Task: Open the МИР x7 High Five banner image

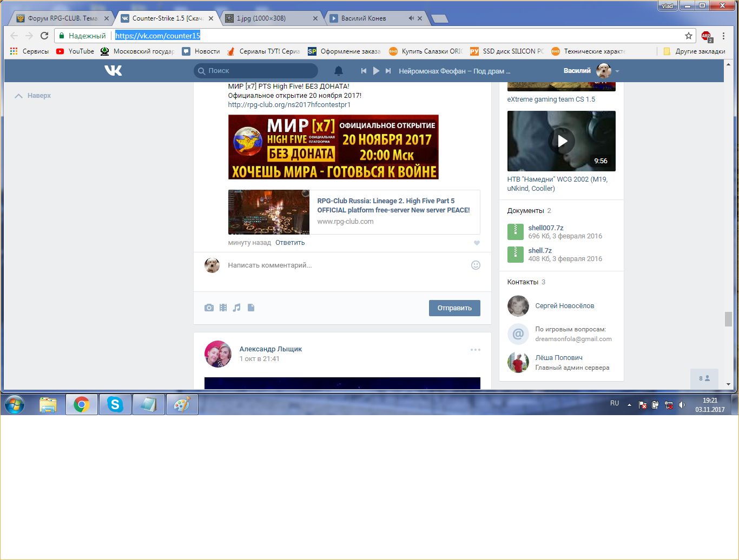Action: click(x=333, y=147)
